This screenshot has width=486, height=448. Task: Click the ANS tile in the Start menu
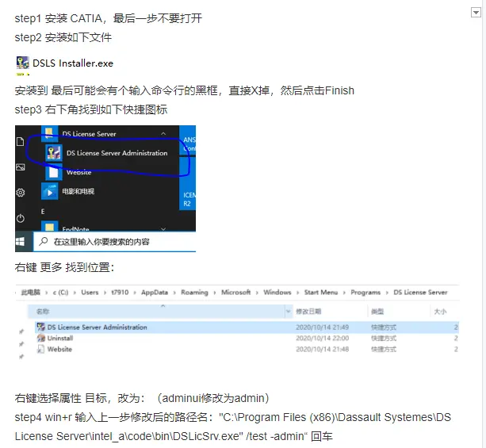[188, 140]
